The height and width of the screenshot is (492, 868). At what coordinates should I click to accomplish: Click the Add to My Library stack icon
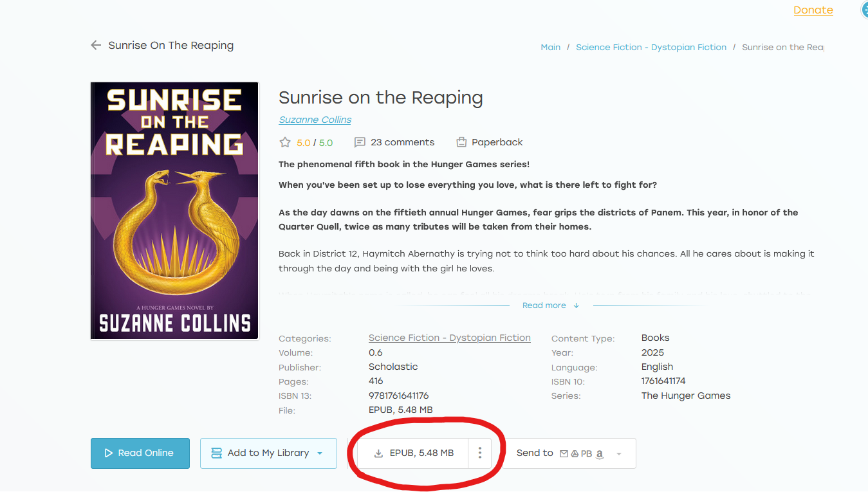pyautogui.click(x=217, y=453)
